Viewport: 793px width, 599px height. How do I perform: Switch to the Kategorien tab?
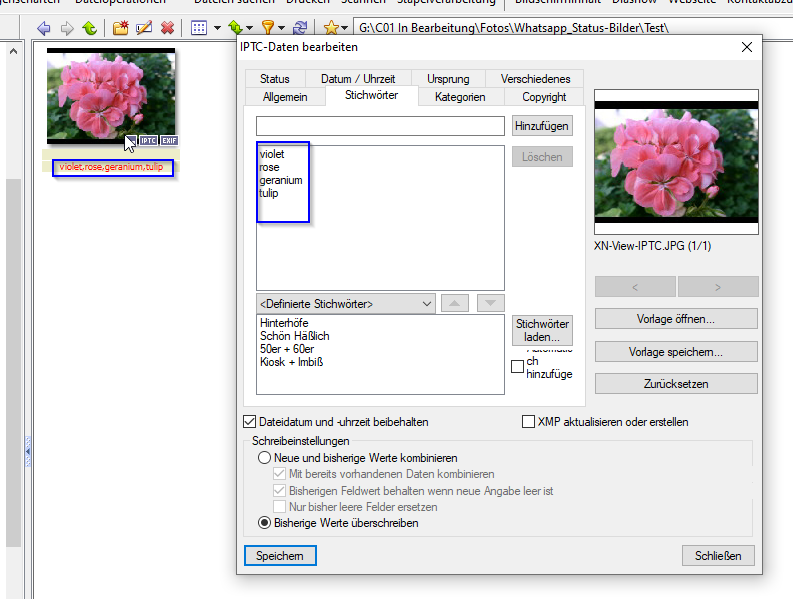(460, 97)
